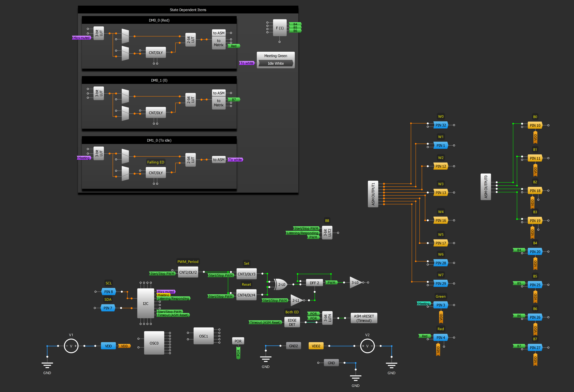Click the V2 voltage source symbol
The image size is (574, 392).
[x=367, y=346]
